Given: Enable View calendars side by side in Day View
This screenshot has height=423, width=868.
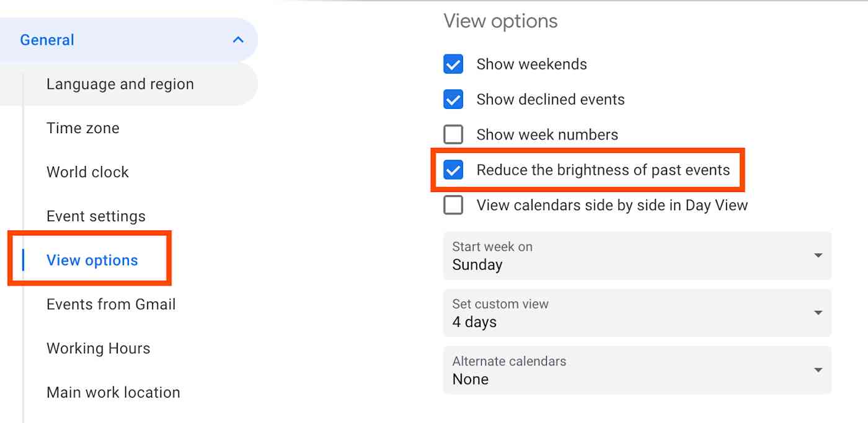Looking at the screenshot, I should (x=453, y=205).
